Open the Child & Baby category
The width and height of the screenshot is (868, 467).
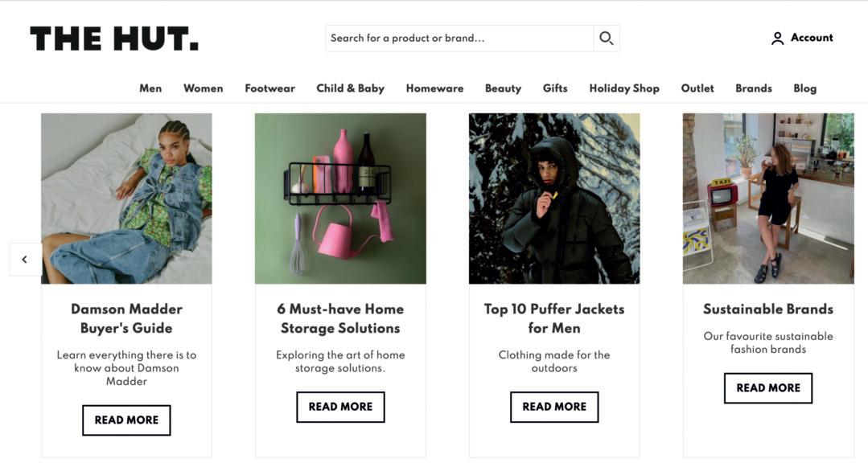tap(350, 88)
